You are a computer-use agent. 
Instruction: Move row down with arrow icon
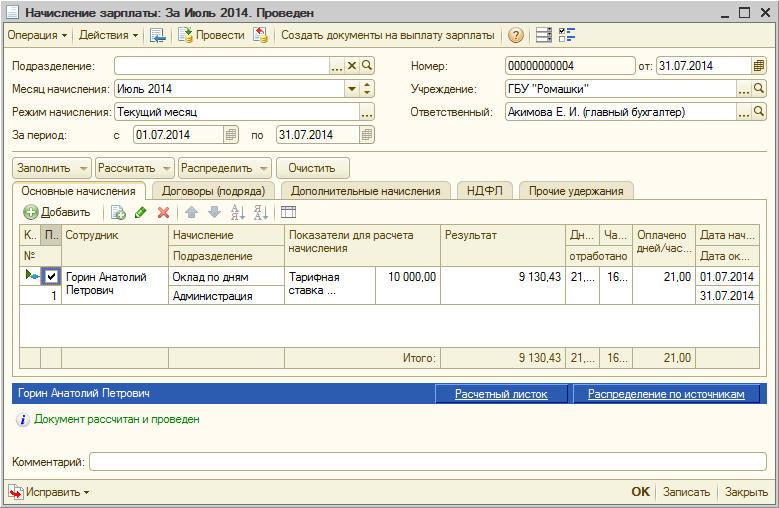pyautogui.click(x=214, y=213)
